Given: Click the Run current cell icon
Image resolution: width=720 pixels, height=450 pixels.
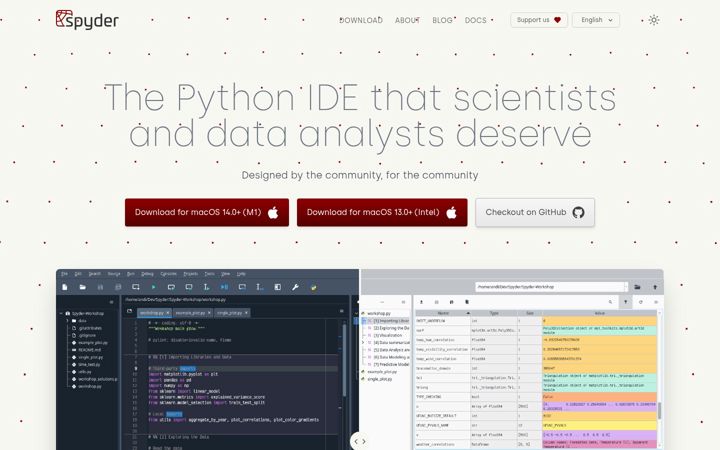Looking at the screenshot, I should [171, 287].
